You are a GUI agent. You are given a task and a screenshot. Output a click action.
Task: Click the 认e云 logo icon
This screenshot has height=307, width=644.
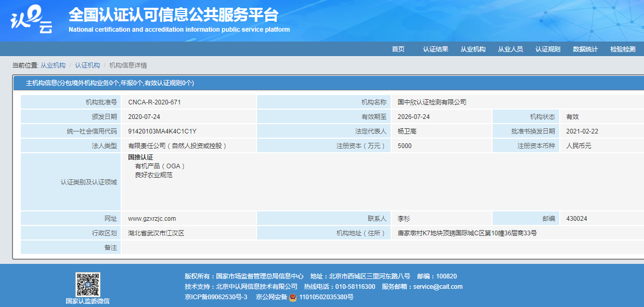pyautogui.click(x=32, y=20)
